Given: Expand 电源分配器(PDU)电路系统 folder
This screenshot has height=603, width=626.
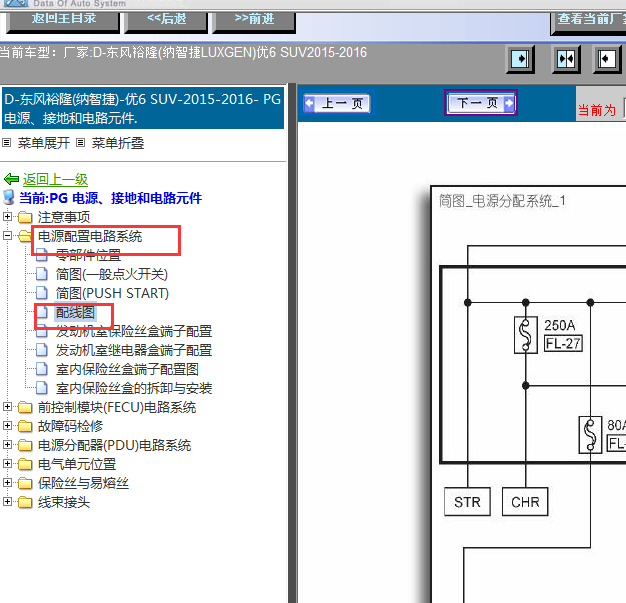Looking at the screenshot, I should pos(7,444).
